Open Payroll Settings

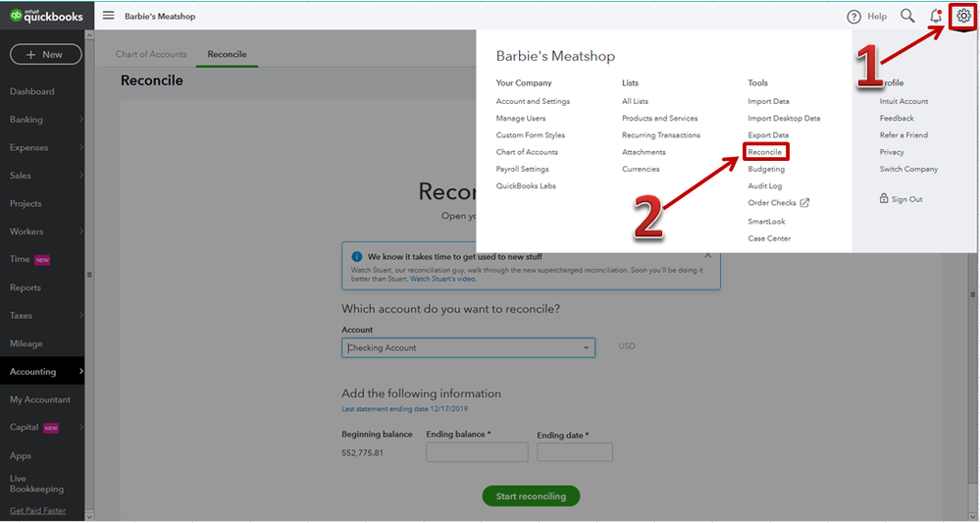(x=522, y=169)
